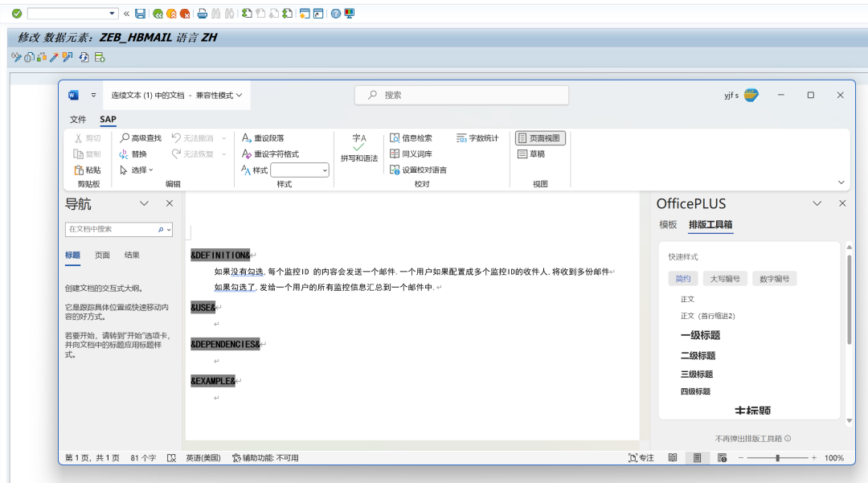This screenshot has width=868, height=483.
Task: Switch to navigation 结果 tab
Action: tap(132, 255)
